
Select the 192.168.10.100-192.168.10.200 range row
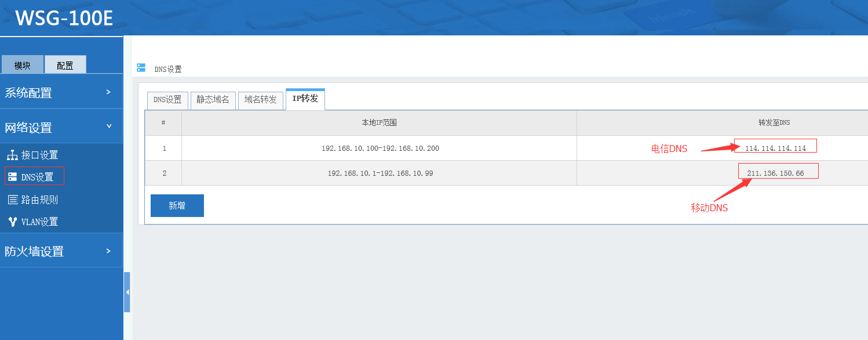point(380,149)
